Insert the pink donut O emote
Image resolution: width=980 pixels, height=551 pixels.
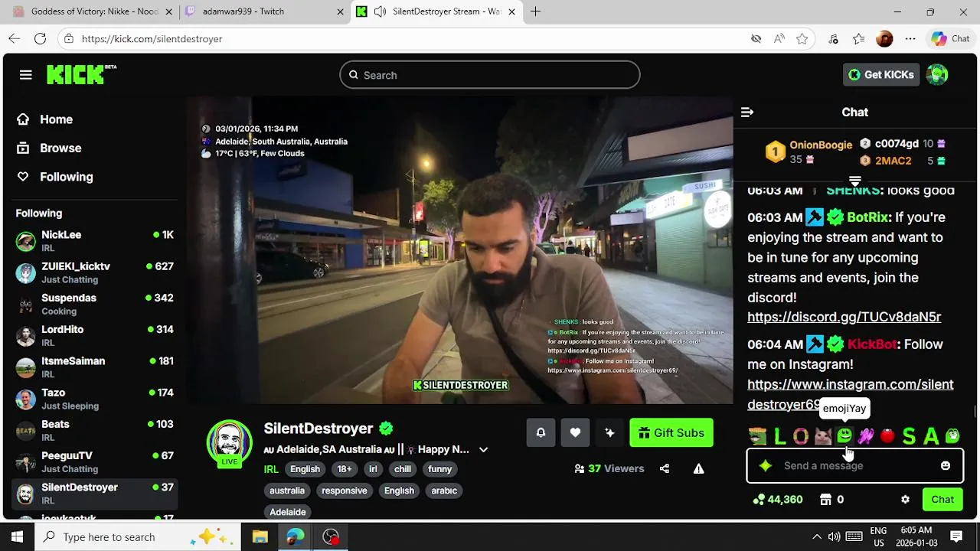pyautogui.click(x=801, y=436)
